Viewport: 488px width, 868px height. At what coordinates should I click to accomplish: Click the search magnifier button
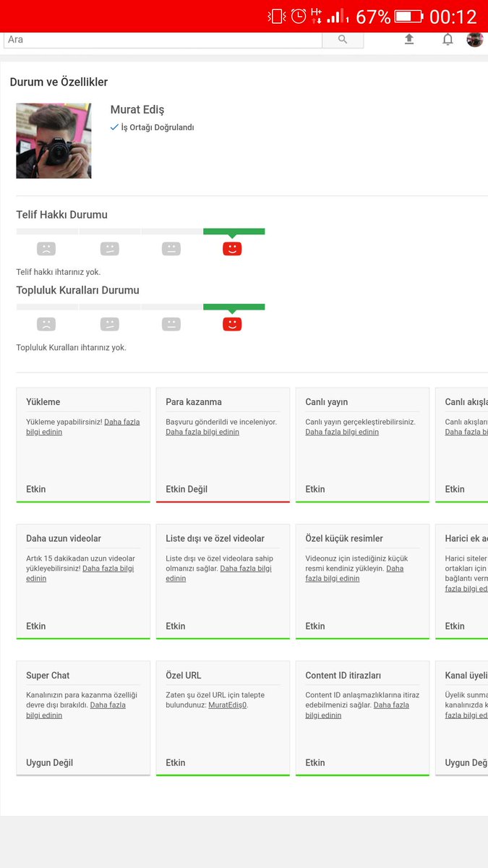[343, 40]
